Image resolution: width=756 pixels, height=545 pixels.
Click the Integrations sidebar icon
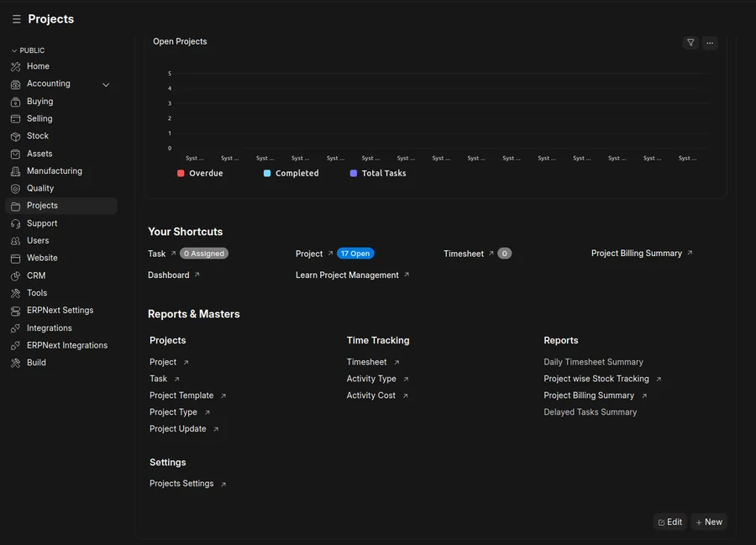click(15, 328)
